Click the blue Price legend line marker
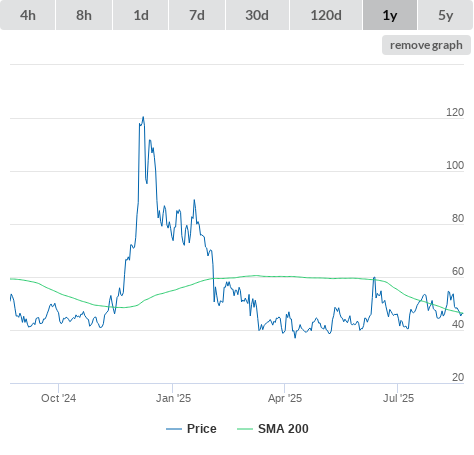The width and height of the screenshot is (474, 455). tap(174, 429)
